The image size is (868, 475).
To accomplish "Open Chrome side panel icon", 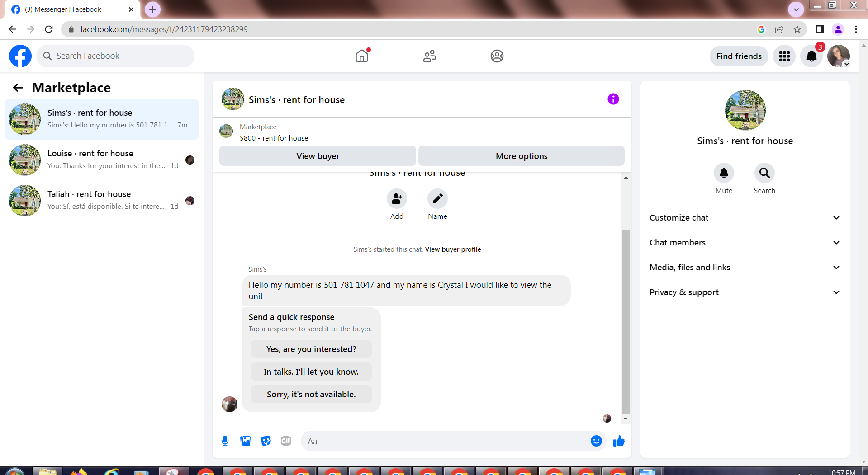I will (819, 29).
